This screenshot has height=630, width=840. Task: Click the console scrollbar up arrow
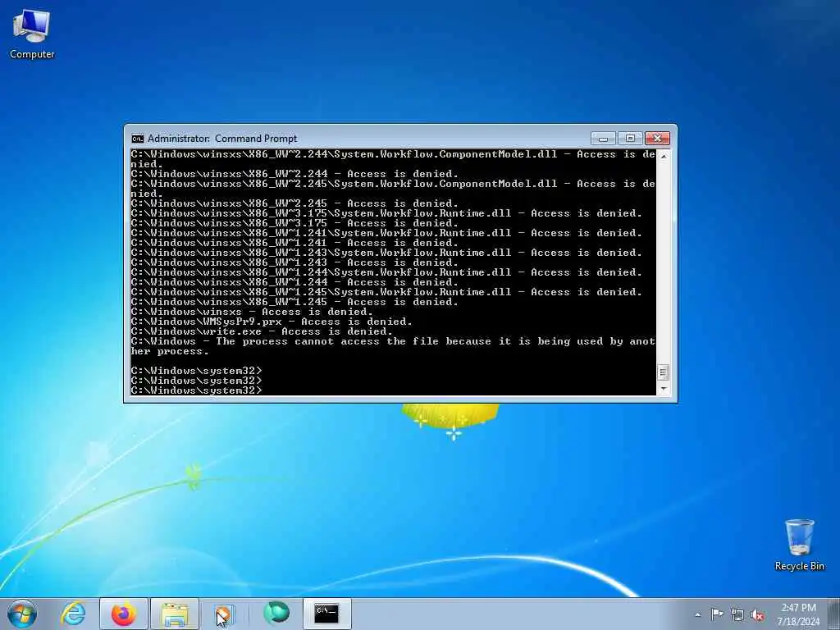pyautogui.click(x=663, y=157)
